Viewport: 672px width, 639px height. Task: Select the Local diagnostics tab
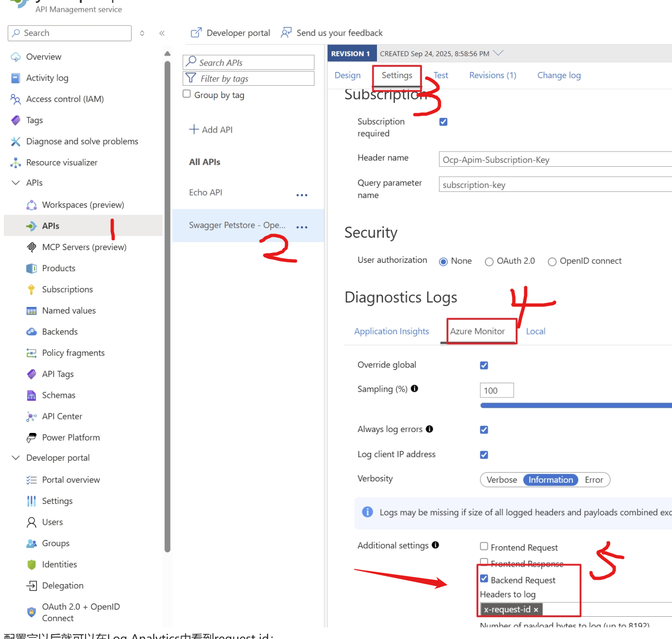(536, 332)
